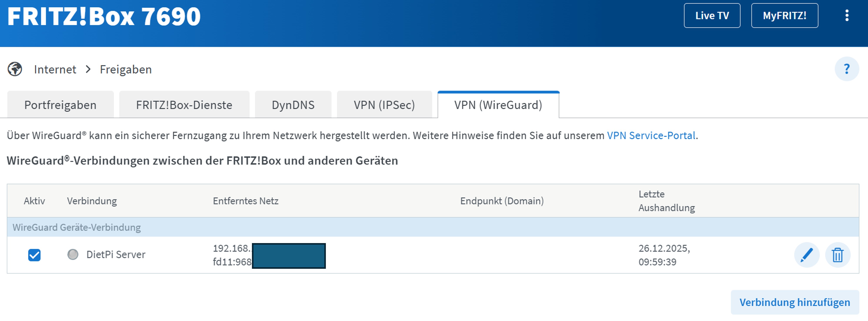Go to the VPN (IPSec) tab
The width and height of the screenshot is (868, 321).
pyautogui.click(x=384, y=105)
